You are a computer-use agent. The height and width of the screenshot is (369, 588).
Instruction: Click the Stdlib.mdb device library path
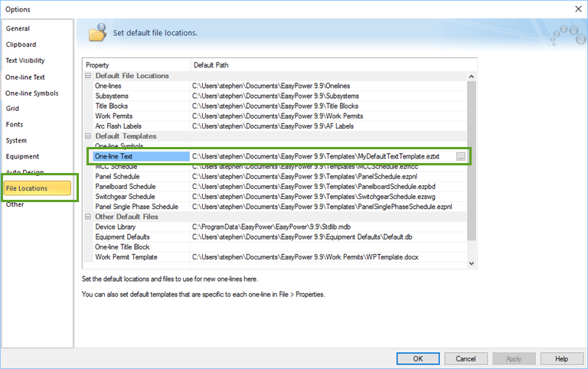pos(272,227)
